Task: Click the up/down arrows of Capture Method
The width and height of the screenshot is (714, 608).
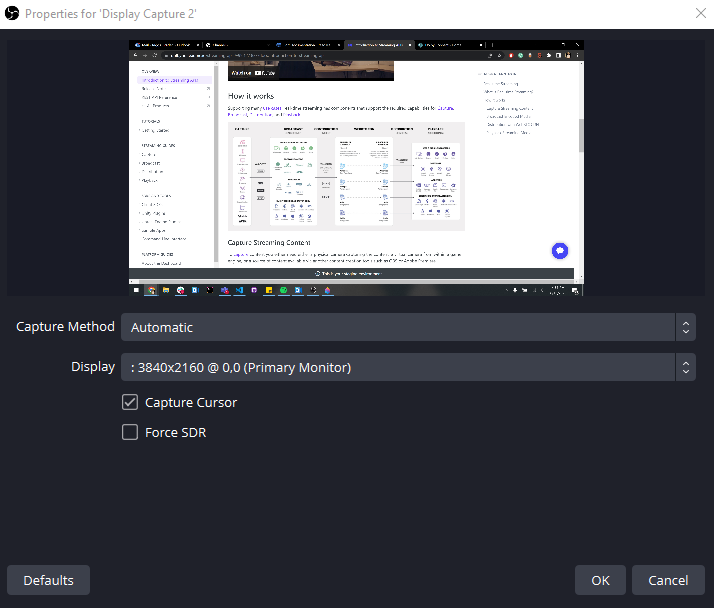Action: point(685,327)
